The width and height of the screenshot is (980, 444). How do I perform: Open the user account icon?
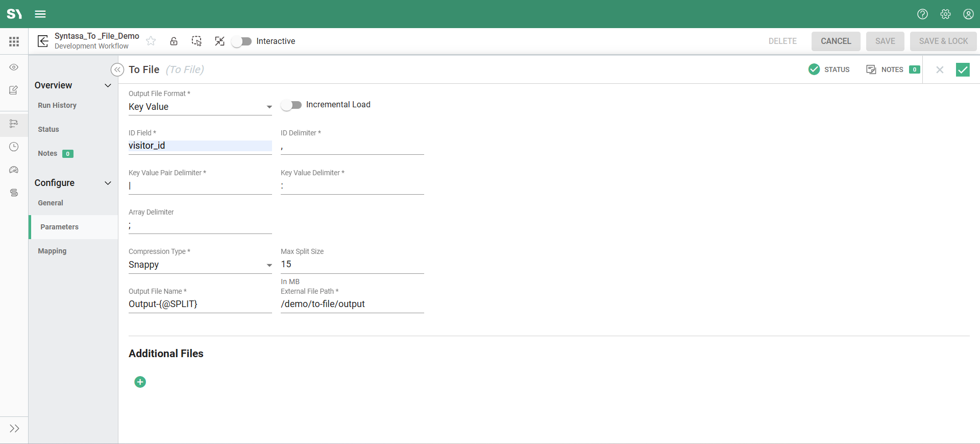click(968, 14)
